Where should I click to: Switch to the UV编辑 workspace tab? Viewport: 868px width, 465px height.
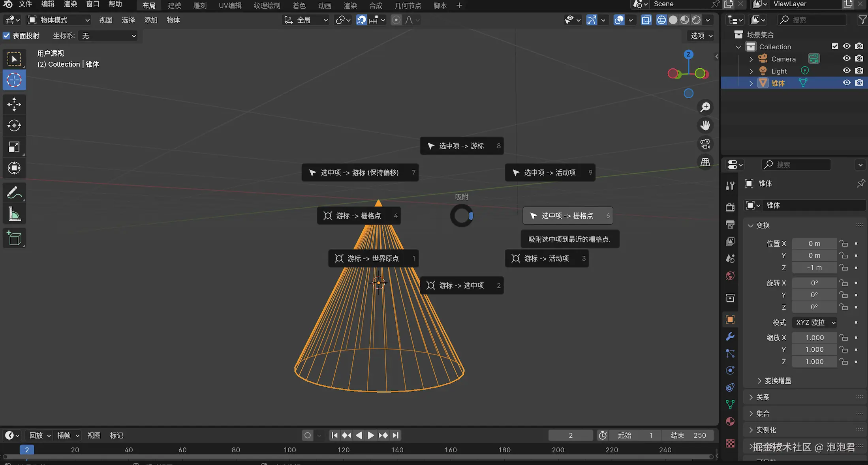[x=230, y=6]
